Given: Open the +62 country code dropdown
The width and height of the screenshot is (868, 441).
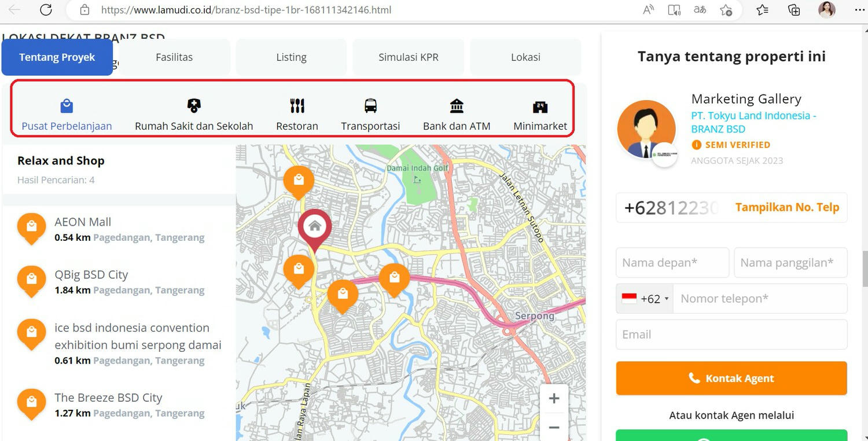Looking at the screenshot, I should pyautogui.click(x=645, y=299).
